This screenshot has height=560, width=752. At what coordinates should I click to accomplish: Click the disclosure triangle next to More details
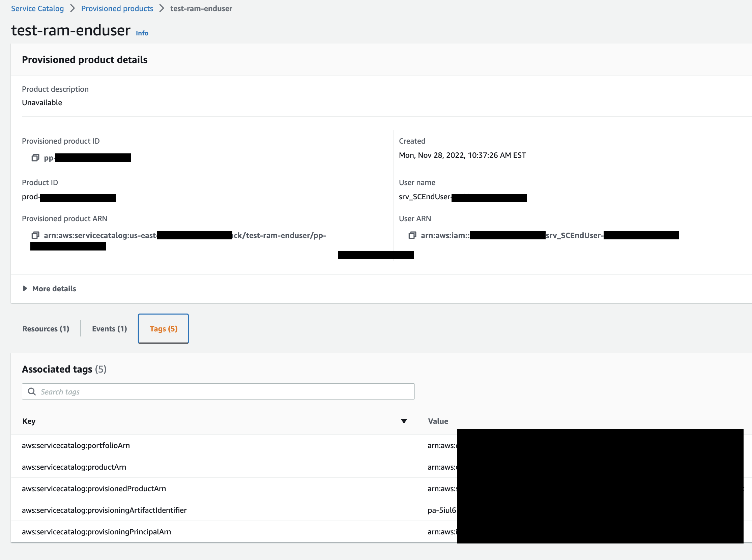pyautogui.click(x=25, y=289)
